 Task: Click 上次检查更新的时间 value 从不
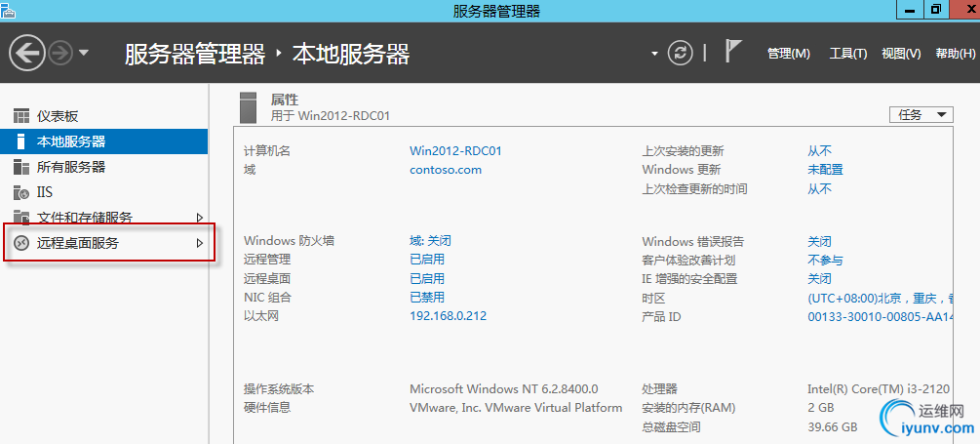tap(819, 189)
